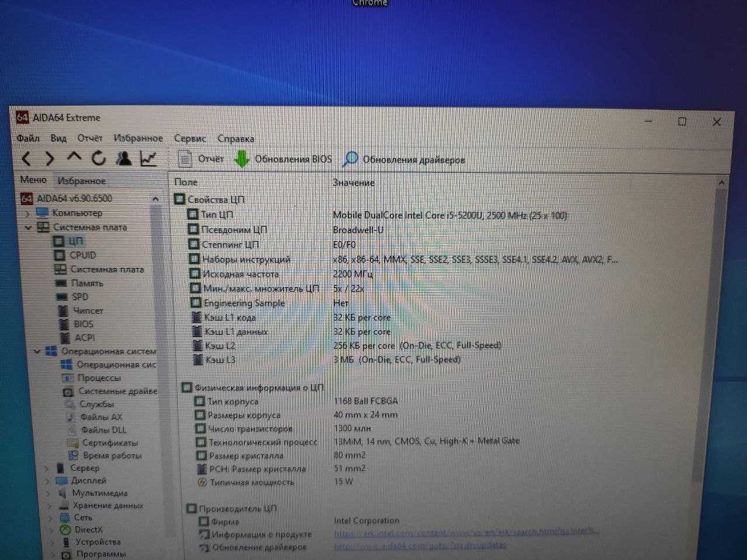Select BIOS in the tree
The width and height of the screenshot is (747, 560).
click(76, 324)
